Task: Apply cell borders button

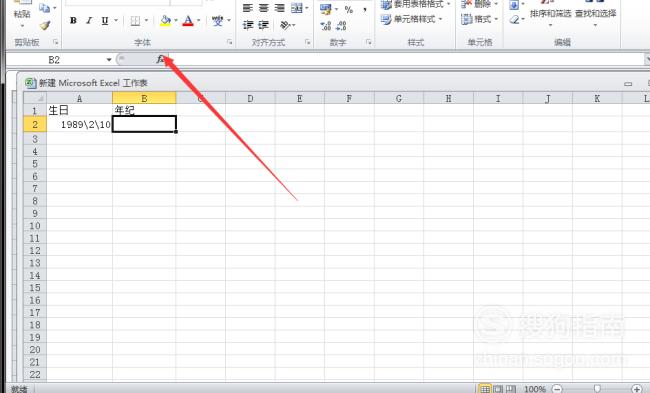Action: [x=135, y=21]
